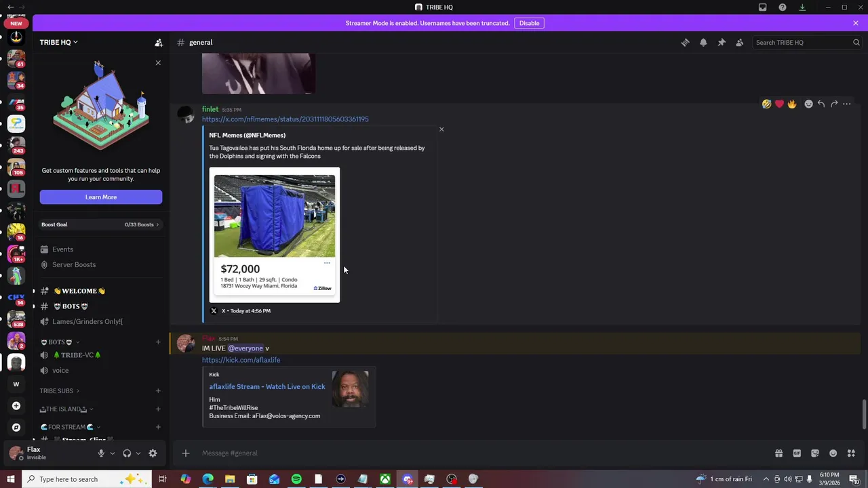Forward finlet's message
The width and height of the screenshot is (868, 488).
pos(834,104)
